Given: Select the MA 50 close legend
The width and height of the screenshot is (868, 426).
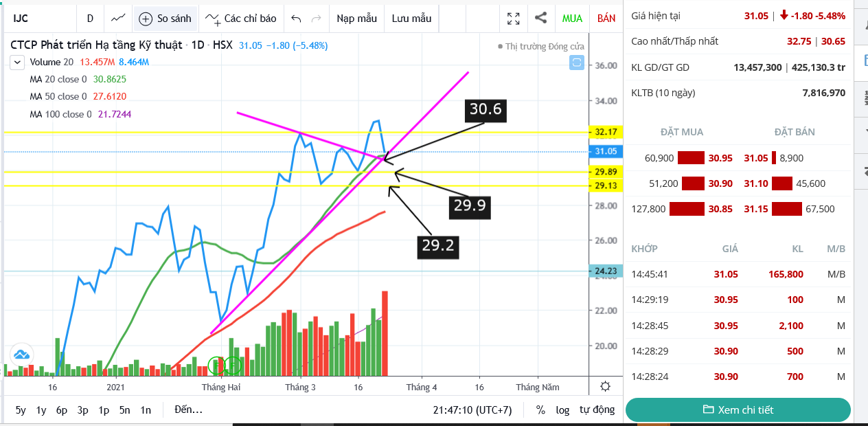Looking at the screenshot, I should point(58,96).
